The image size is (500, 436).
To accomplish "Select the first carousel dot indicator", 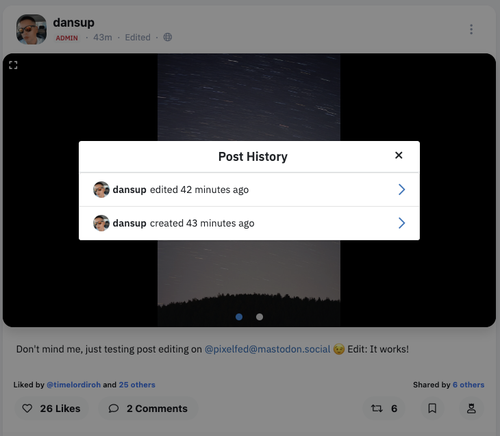I will coord(239,317).
